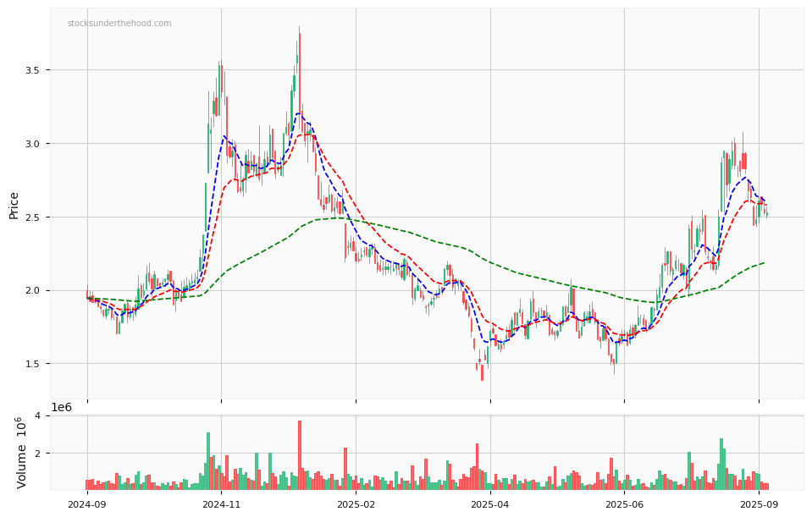Click the volume axis 4 tick label
This screenshot has height=517, width=812.
[37, 415]
